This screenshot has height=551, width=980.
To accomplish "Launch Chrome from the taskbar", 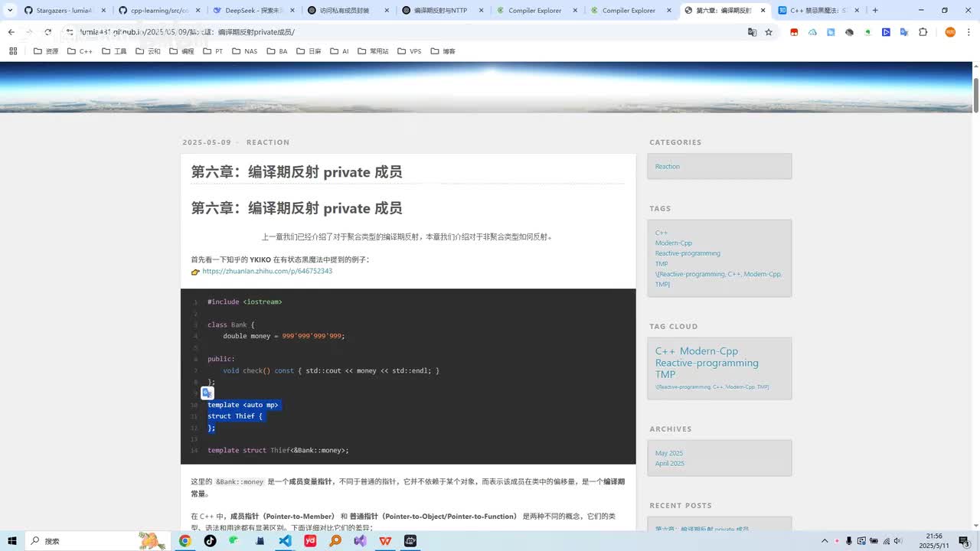I will [x=185, y=541].
